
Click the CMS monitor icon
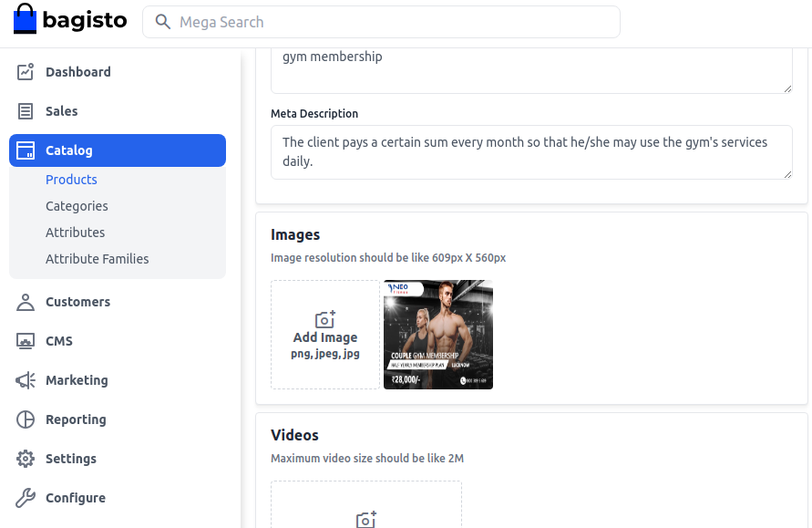[x=26, y=341]
